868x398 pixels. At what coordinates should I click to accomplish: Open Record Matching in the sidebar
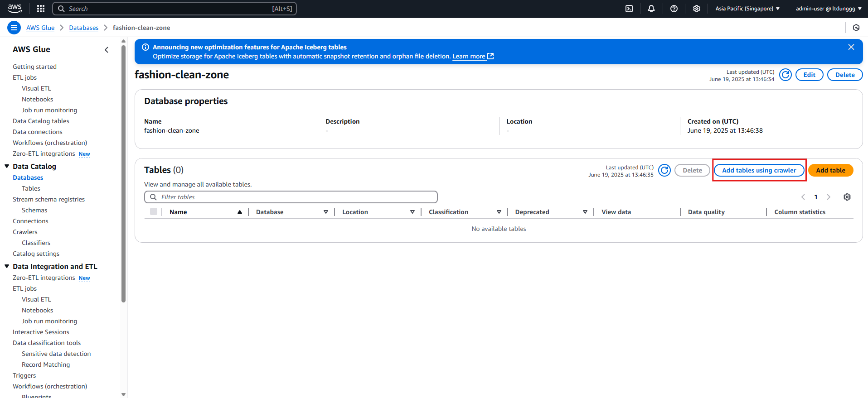46,364
